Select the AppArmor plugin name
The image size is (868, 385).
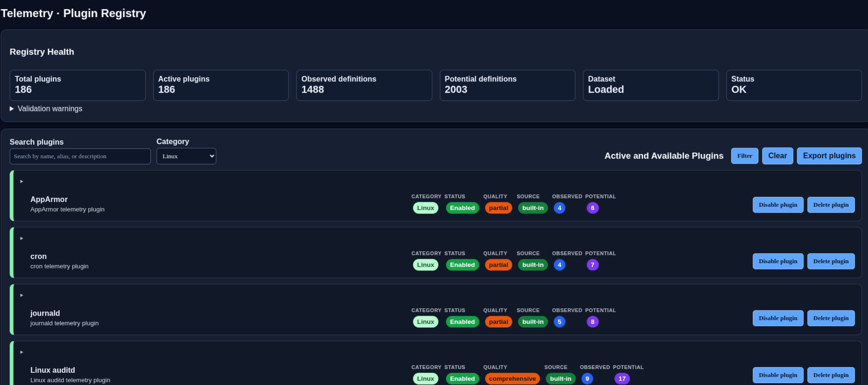coord(49,199)
